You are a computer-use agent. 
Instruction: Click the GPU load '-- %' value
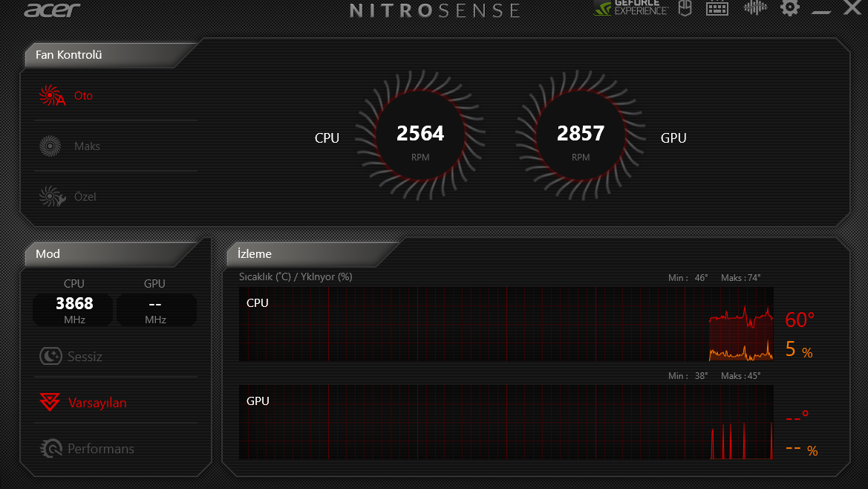click(802, 450)
